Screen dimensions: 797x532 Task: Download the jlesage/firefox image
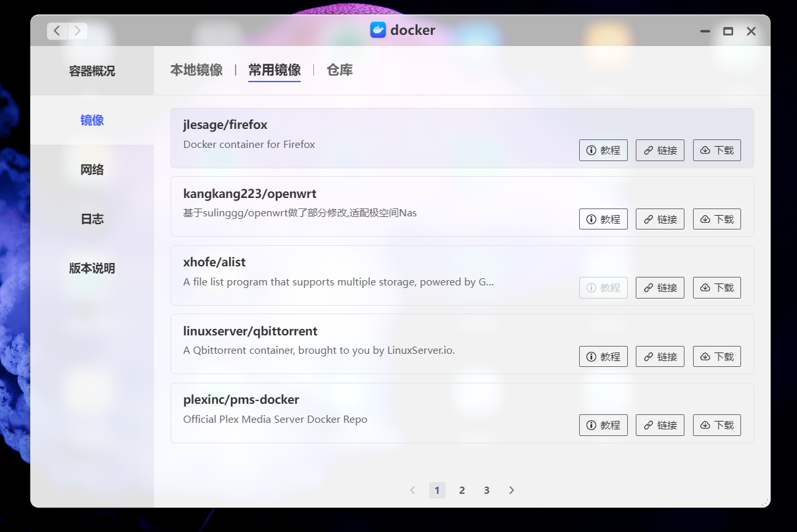click(717, 150)
